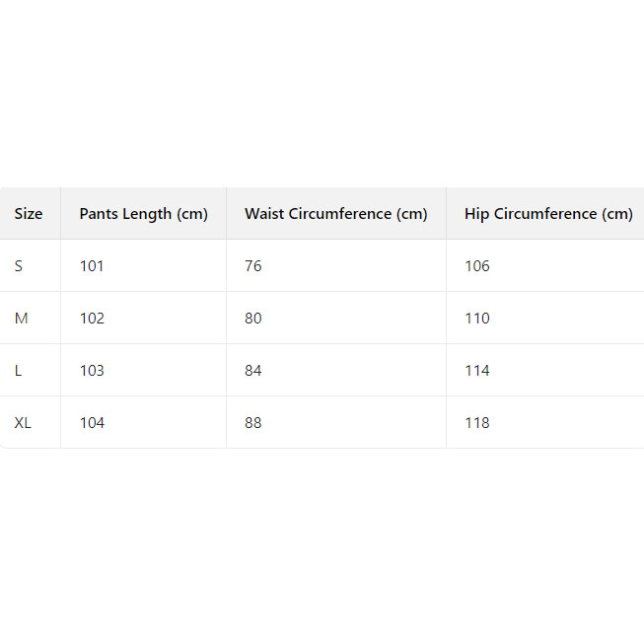This screenshot has width=644, height=644.
Task: Pick the 118 hip cell
Action: pos(477,423)
